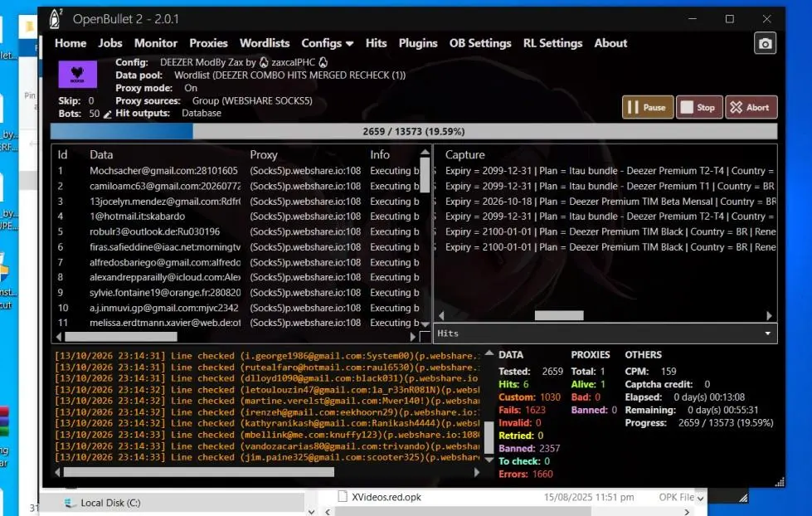Click WEBSHARE SOCKS5 proxy sources text
Image resolution: width=812 pixels, height=516 pixels.
[252, 101]
